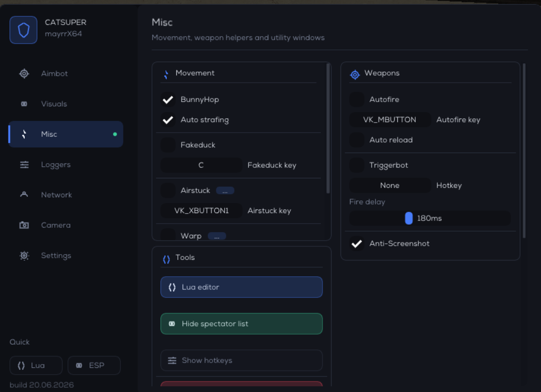Screen dimensions: 541x392
Task: Open Network via its sidebar icon
Action: click(24, 195)
